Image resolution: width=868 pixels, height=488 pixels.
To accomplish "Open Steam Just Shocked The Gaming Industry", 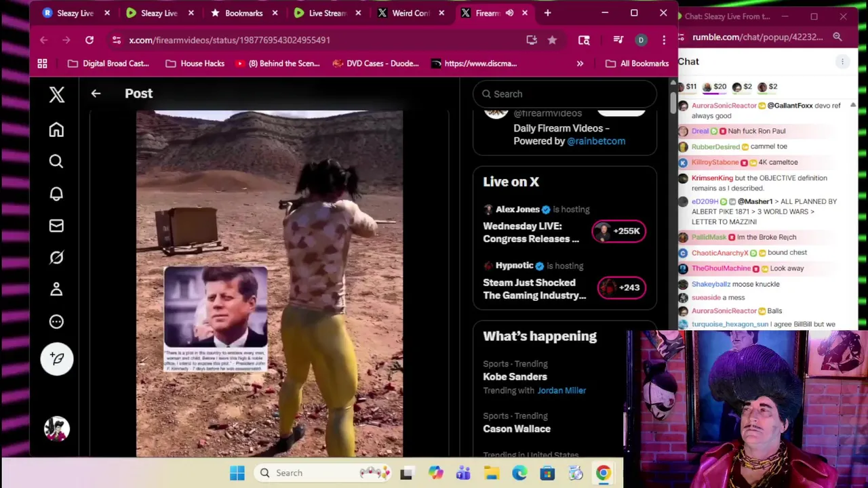I will (534, 289).
